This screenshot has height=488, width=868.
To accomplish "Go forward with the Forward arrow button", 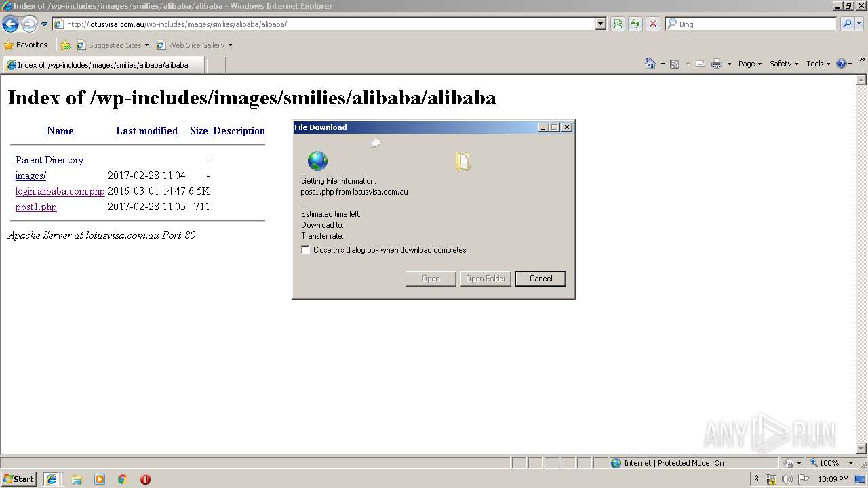I will (28, 24).
